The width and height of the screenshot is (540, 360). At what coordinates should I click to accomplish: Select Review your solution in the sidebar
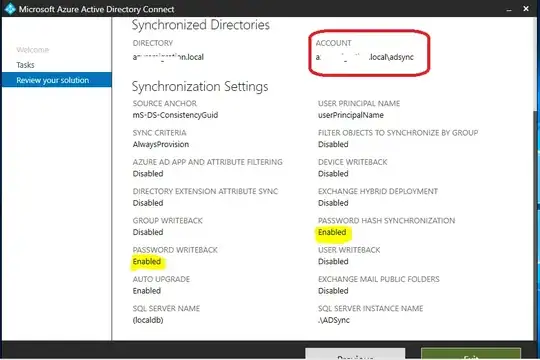pyautogui.click(x=56, y=80)
